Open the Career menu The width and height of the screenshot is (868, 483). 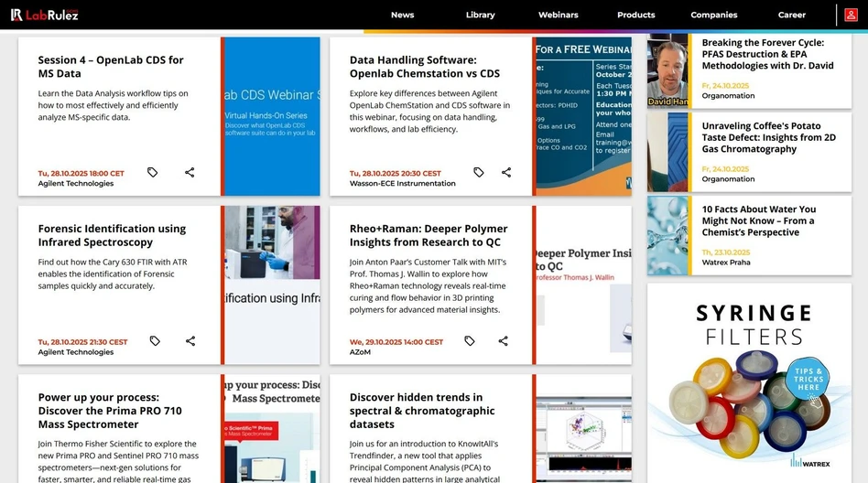pos(792,15)
